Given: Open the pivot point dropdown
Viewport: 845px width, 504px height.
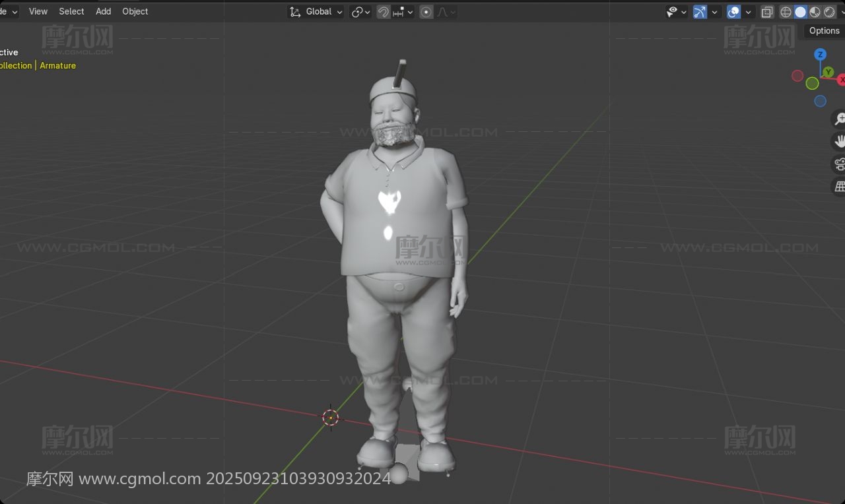Looking at the screenshot, I should (360, 12).
